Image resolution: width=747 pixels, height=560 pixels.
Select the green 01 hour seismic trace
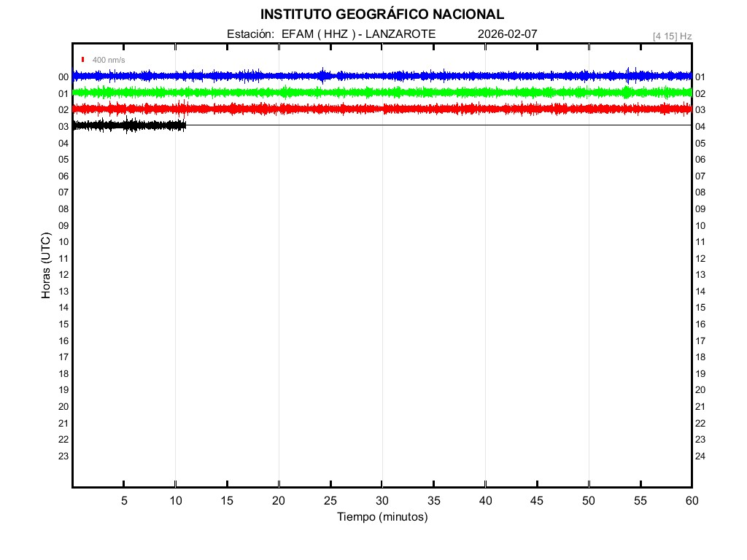pos(382,93)
